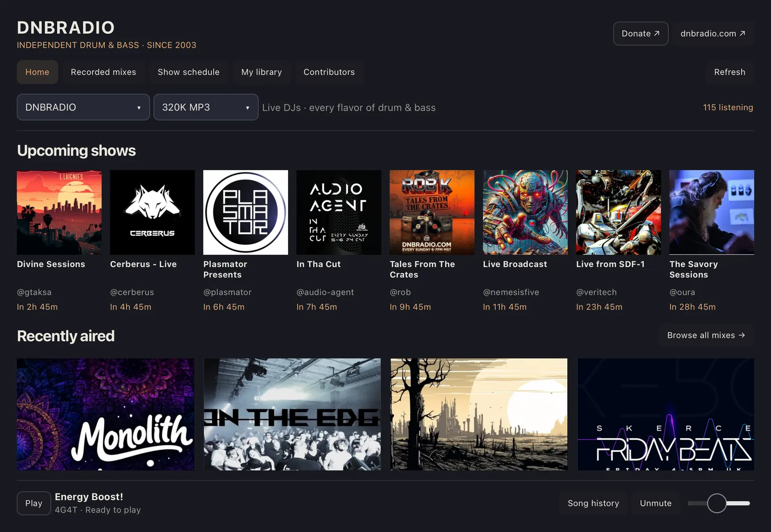Open The Savory Sessions photo

pyautogui.click(x=712, y=212)
